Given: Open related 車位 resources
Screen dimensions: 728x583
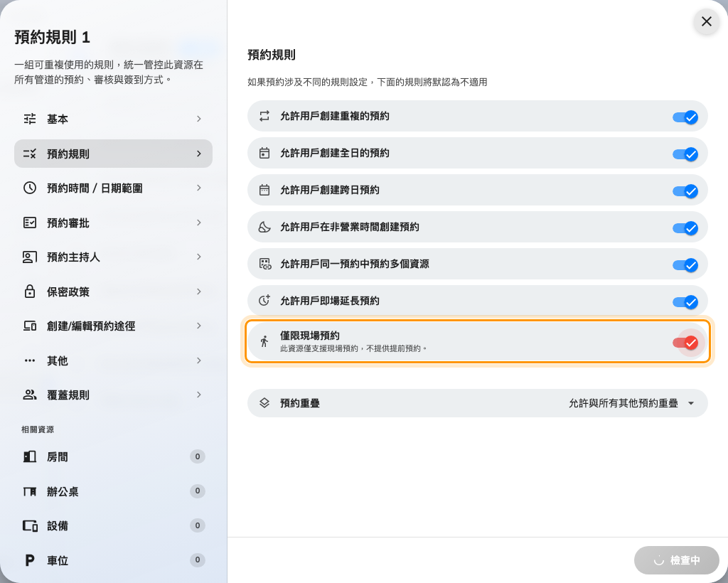Looking at the screenshot, I should coord(113,560).
